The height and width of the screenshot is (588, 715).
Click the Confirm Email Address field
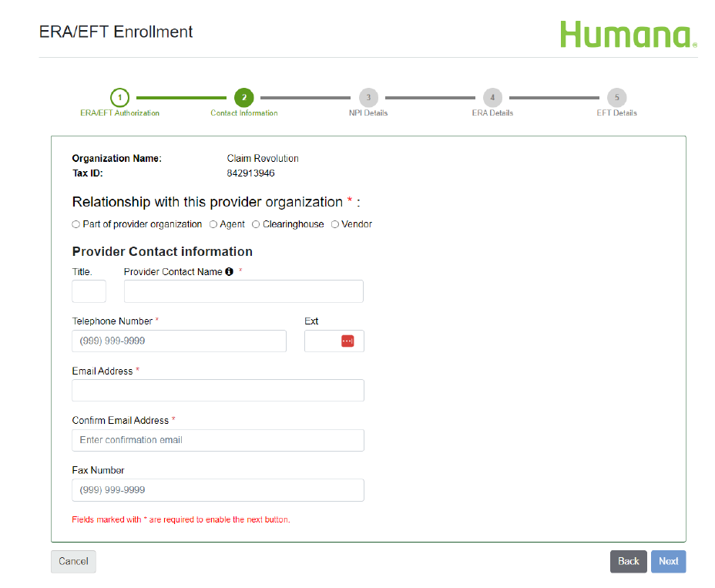coord(217,439)
